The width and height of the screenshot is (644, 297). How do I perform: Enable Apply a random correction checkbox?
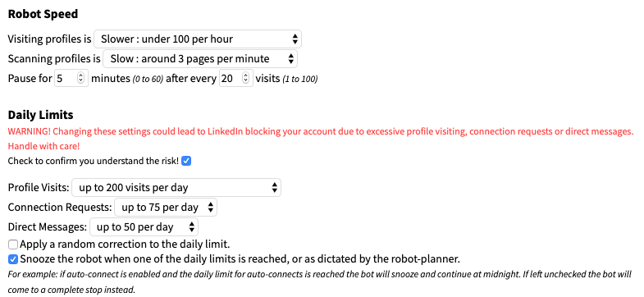[x=13, y=244]
